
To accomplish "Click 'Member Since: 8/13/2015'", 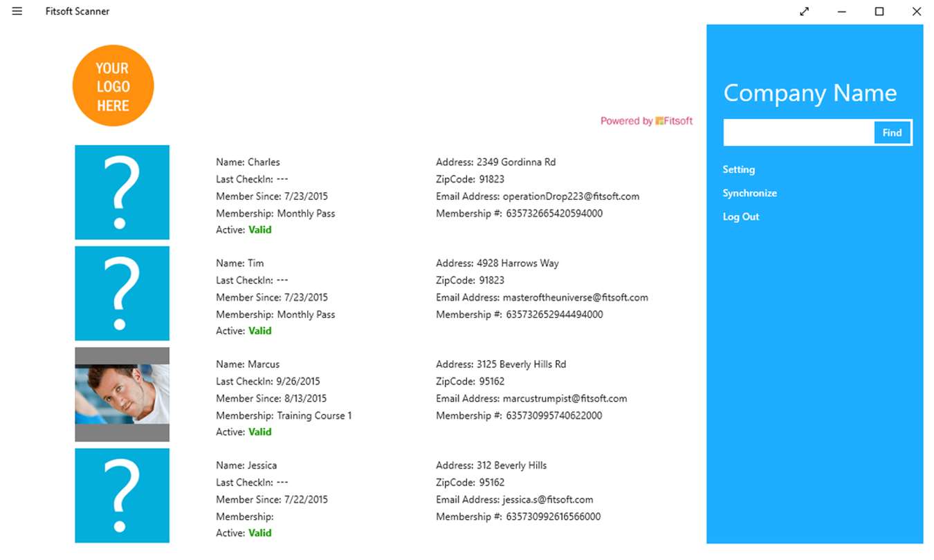I will click(271, 398).
